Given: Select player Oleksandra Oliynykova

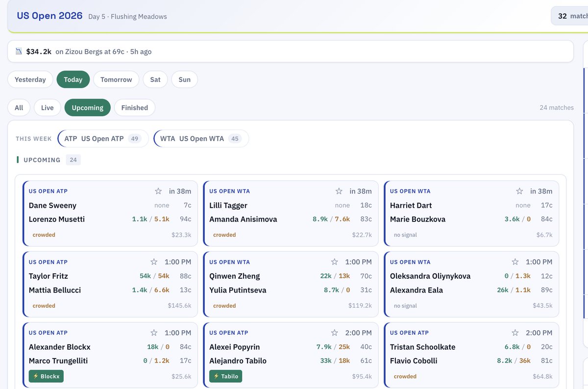Looking at the screenshot, I should [430, 276].
